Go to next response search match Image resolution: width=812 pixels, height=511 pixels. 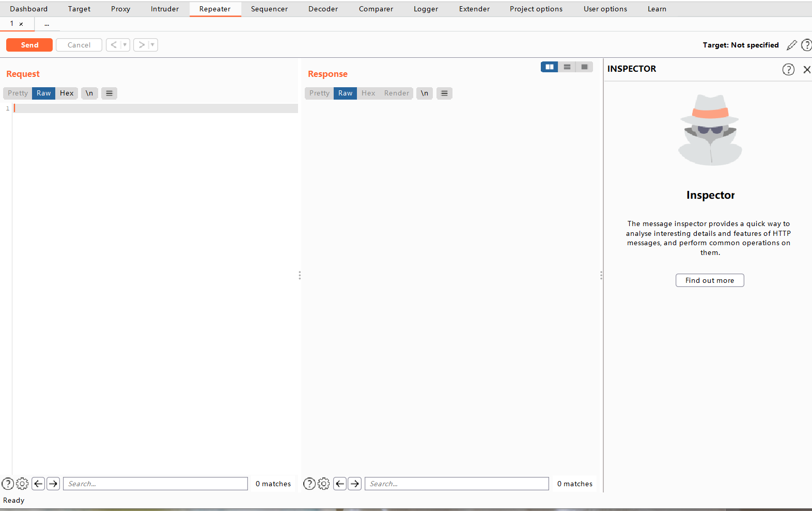click(x=355, y=484)
